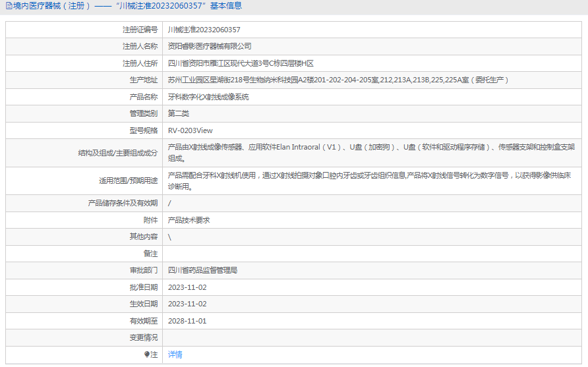
Task: Select attachment value 产品技术要求
Action: click(x=189, y=220)
